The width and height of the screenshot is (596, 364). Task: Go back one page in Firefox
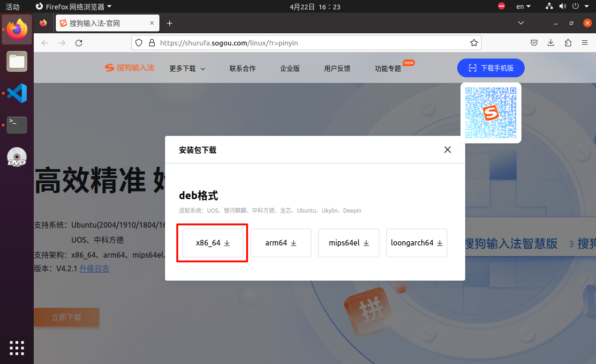(45, 43)
